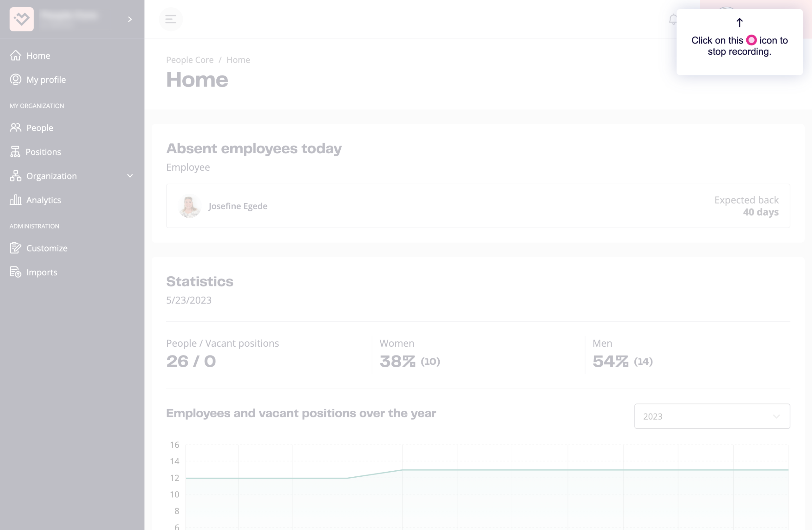Select the Organization menu item
This screenshot has height=530, width=812.
pyautogui.click(x=51, y=176)
